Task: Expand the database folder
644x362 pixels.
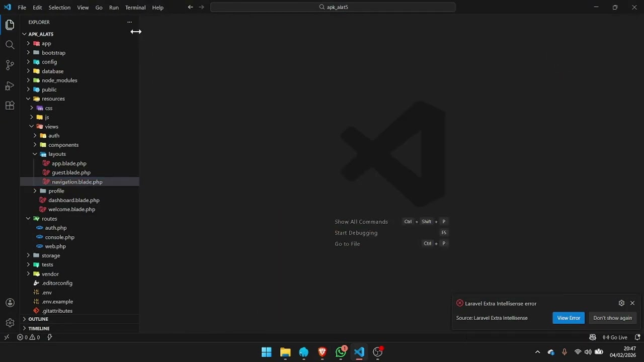Action: pos(79,71)
